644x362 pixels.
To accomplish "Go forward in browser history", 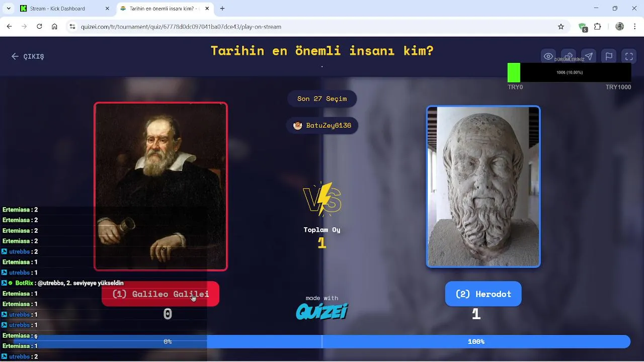I will click(x=24, y=27).
